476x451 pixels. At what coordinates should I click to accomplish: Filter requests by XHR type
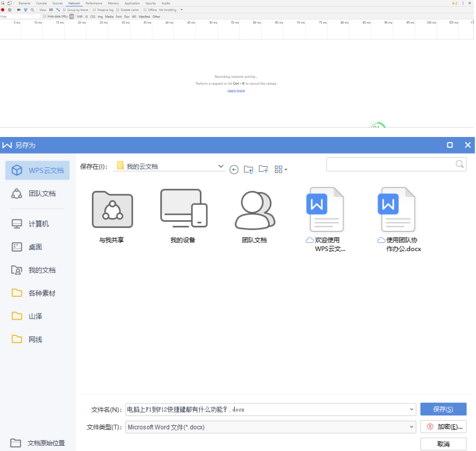[x=80, y=17]
